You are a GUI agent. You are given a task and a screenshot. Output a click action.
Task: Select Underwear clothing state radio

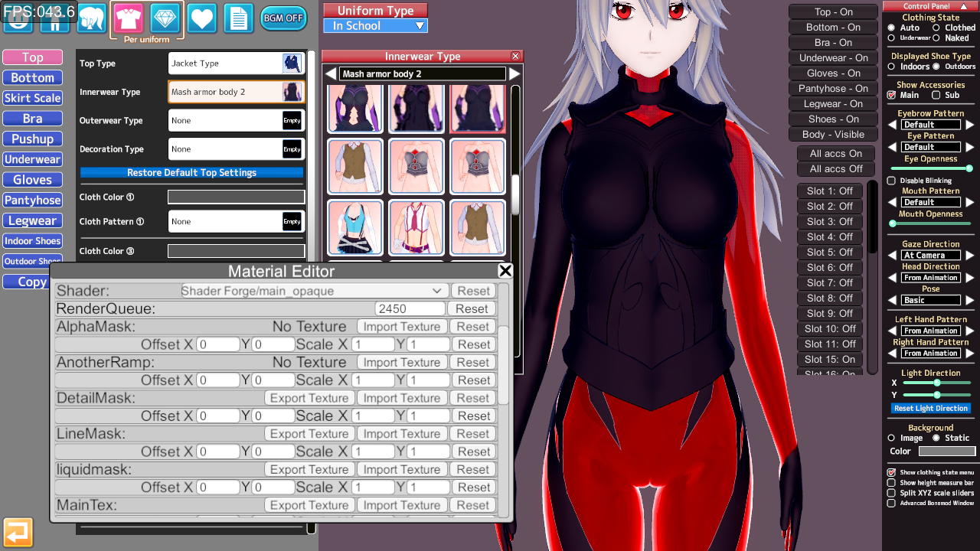pos(891,37)
